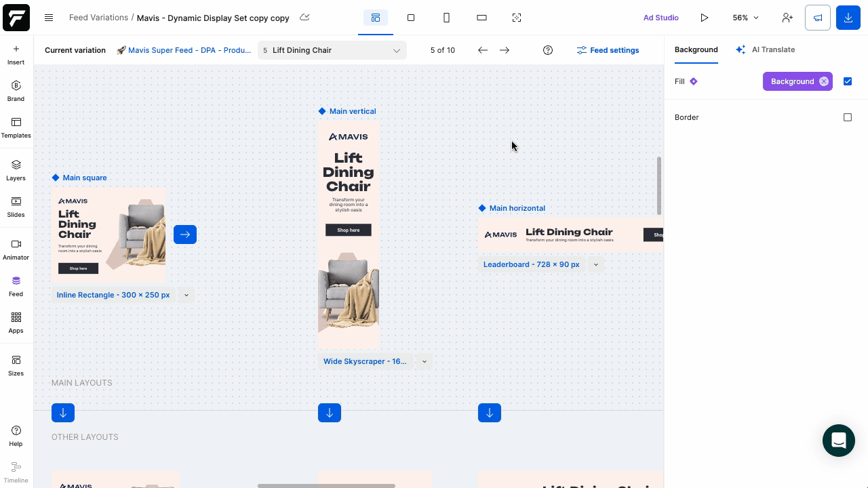
Task: Open the Animator panel
Action: pyautogui.click(x=16, y=250)
